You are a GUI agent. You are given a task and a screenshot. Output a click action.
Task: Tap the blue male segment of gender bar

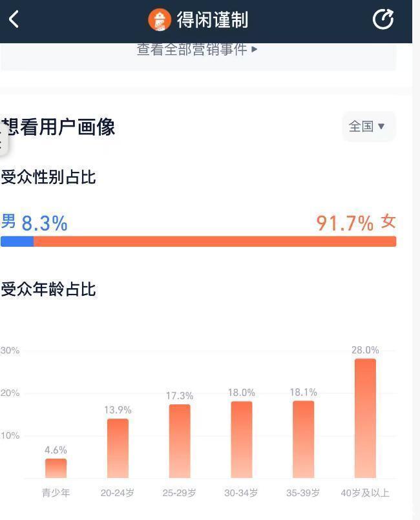coord(17,242)
